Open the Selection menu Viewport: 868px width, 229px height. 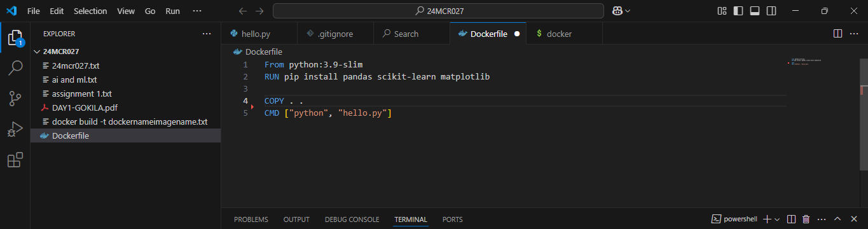pos(90,11)
